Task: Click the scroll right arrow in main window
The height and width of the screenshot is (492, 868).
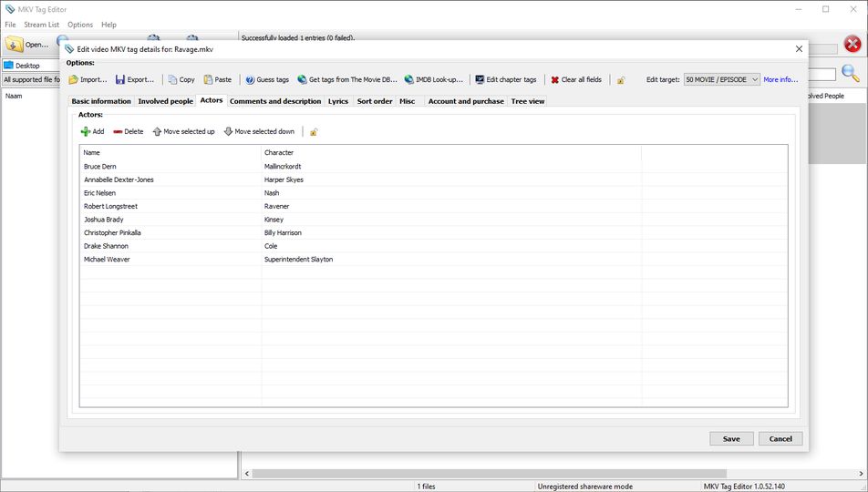Action: 861,474
